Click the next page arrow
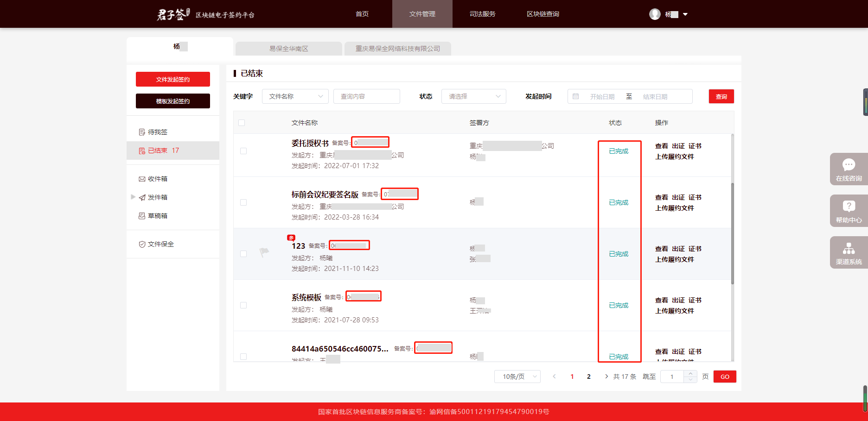This screenshot has height=421, width=868. coord(606,377)
